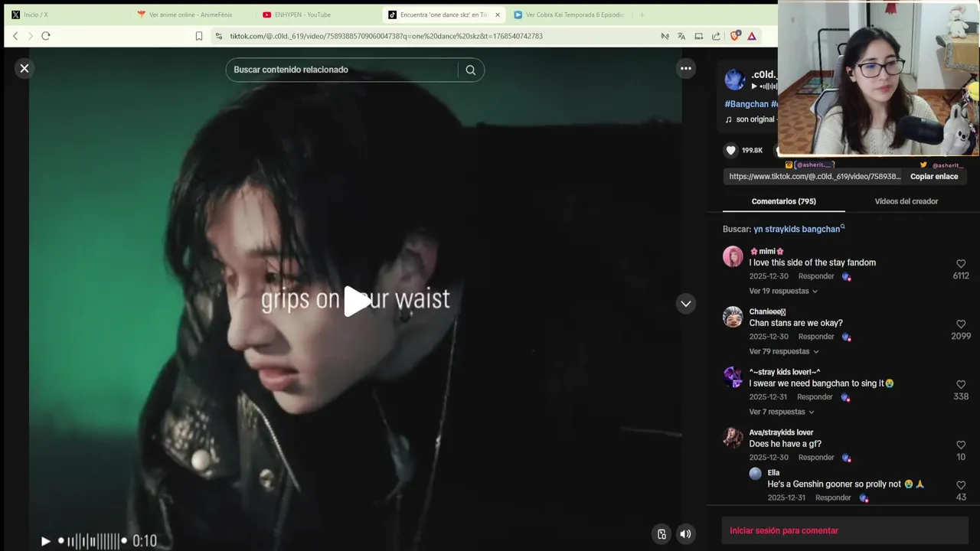Like Ella's reply
The width and height of the screenshot is (980, 551).
[961, 485]
